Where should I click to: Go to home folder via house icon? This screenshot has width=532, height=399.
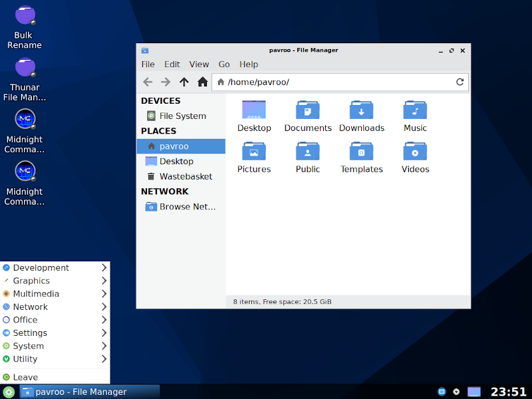tap(203, 82)
